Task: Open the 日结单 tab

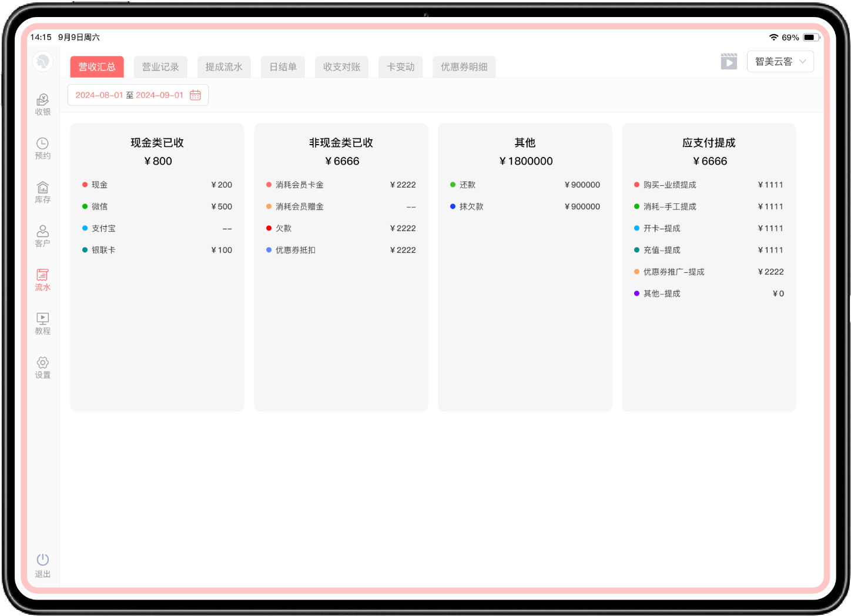Action: click(283, 67)
